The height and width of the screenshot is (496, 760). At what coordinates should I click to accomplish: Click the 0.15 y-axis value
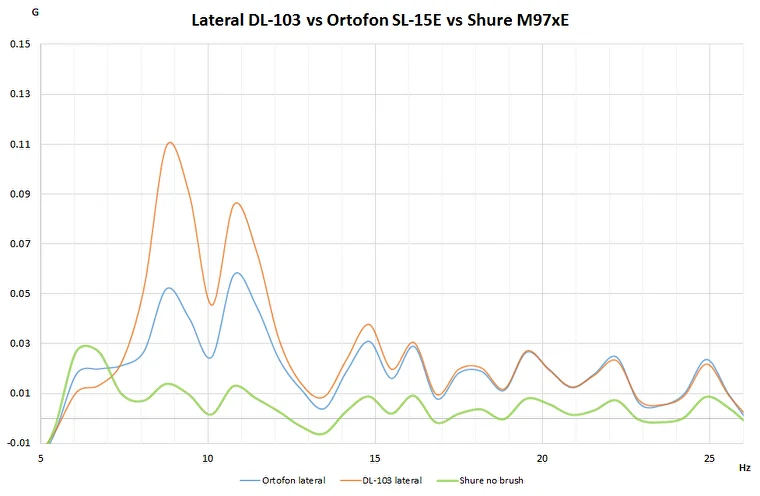(x=20, y=44)
